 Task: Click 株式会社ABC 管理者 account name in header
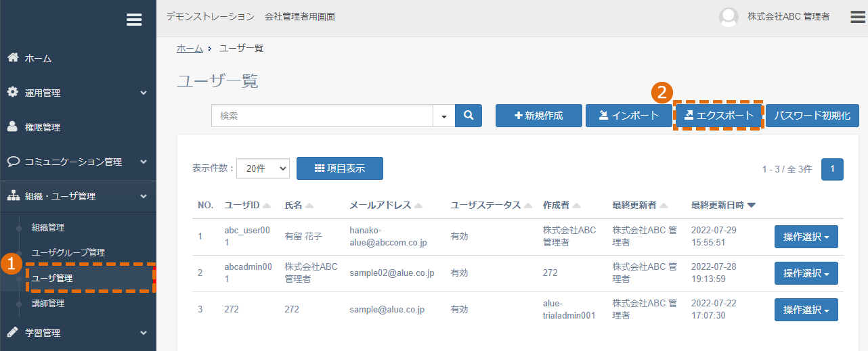click(788, 17)
